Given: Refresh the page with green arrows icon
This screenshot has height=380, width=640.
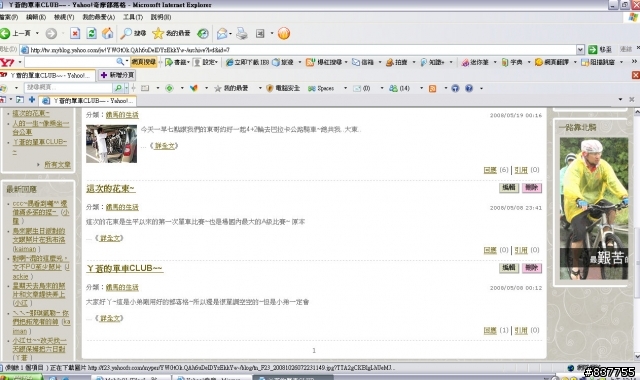Looking at the screenshot, I should 91,33.
